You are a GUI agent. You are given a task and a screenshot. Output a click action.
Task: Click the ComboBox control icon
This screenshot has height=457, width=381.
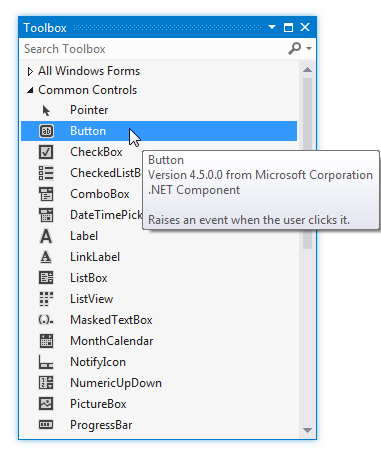46,194
